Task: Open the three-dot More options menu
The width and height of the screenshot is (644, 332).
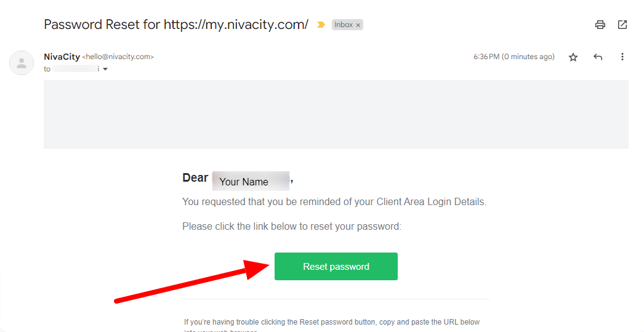Action: pyautogui.click(x=622, y=57)
